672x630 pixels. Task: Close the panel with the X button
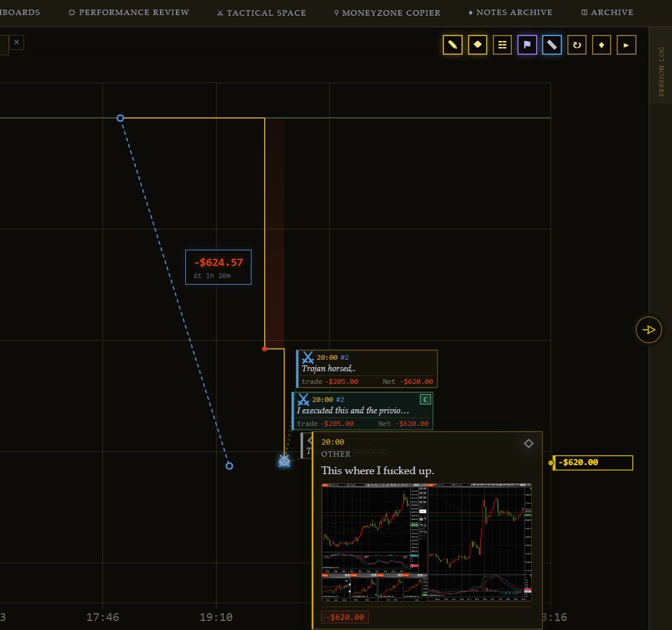pyautogui.click(x=16, y=42)
